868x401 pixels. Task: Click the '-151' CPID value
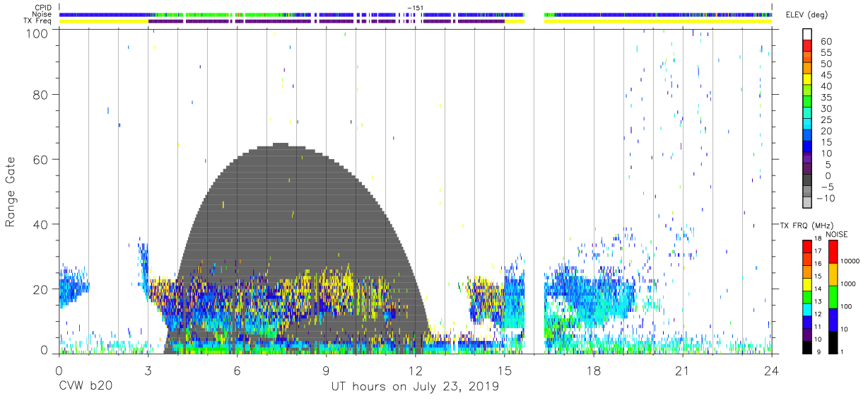click(415, 7)
